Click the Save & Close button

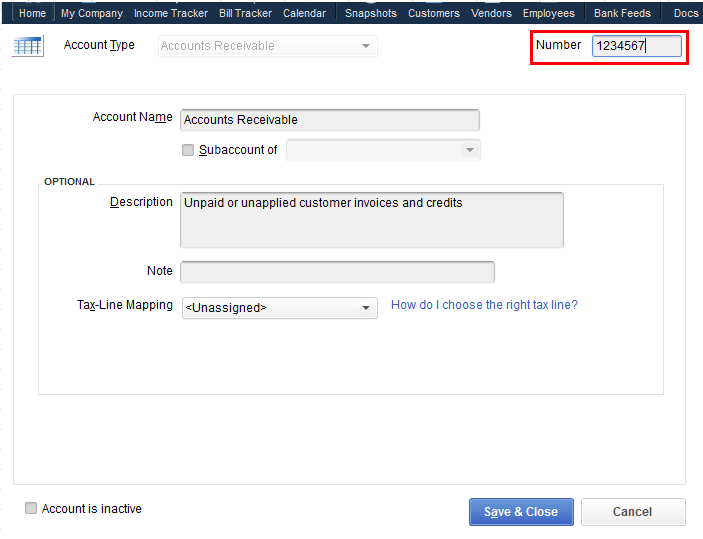(x=521, y=512)
